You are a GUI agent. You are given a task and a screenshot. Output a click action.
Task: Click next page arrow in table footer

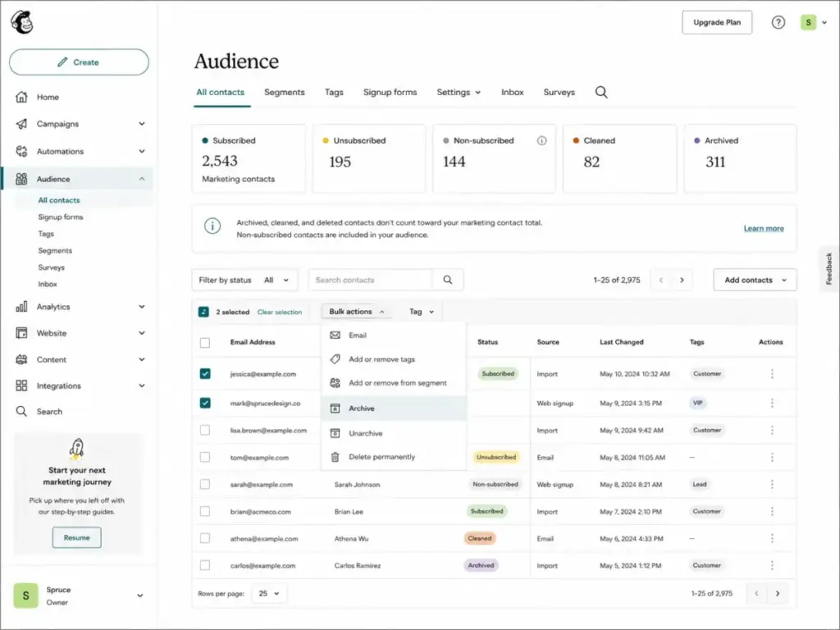click(x=778, y=593)
